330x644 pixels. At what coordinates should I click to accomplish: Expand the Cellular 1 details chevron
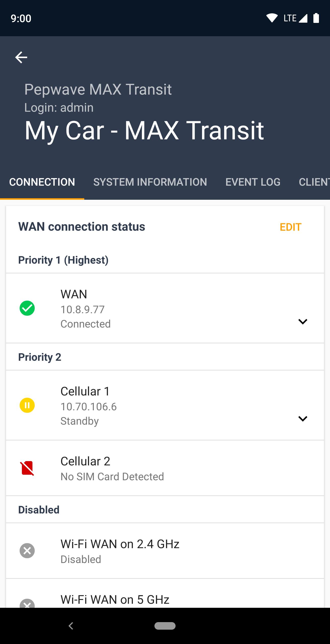303,419
